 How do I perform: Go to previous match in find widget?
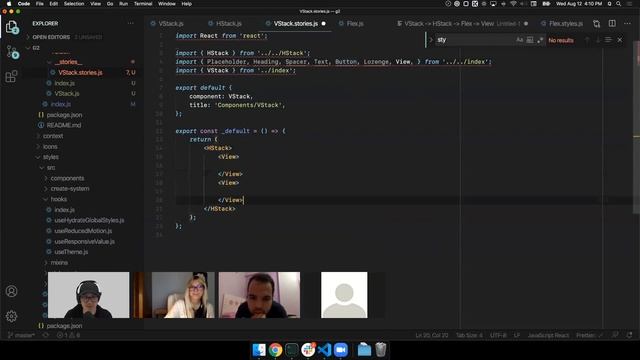(587, 40)
